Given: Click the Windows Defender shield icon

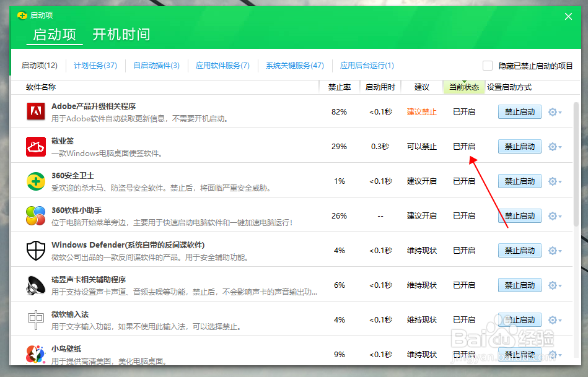Looking at the screenshot, I should [x=35, y=250].
